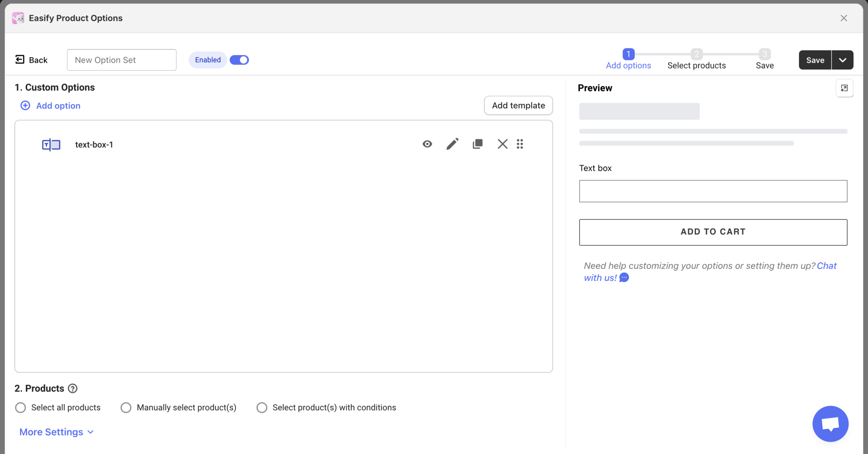Disable the Enabled toggle switch
The height and width of the screenshot is (454, 868).
(239, 60)
